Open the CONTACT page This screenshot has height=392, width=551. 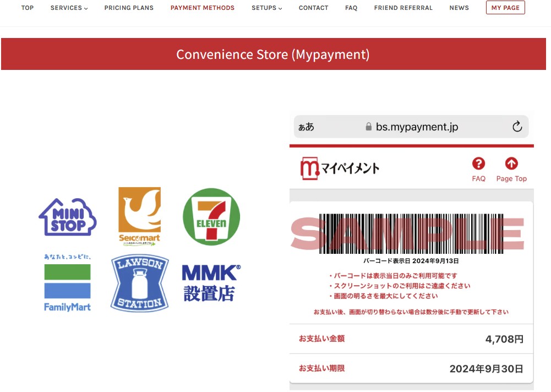pyautogui.click(x=313, y=8)
